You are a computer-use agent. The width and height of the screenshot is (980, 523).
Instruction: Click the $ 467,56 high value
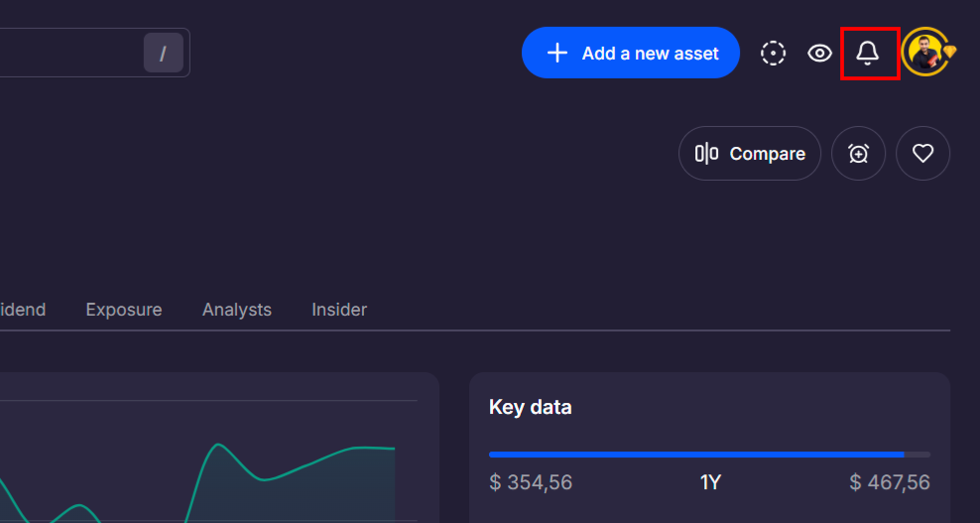pos(890,482)
